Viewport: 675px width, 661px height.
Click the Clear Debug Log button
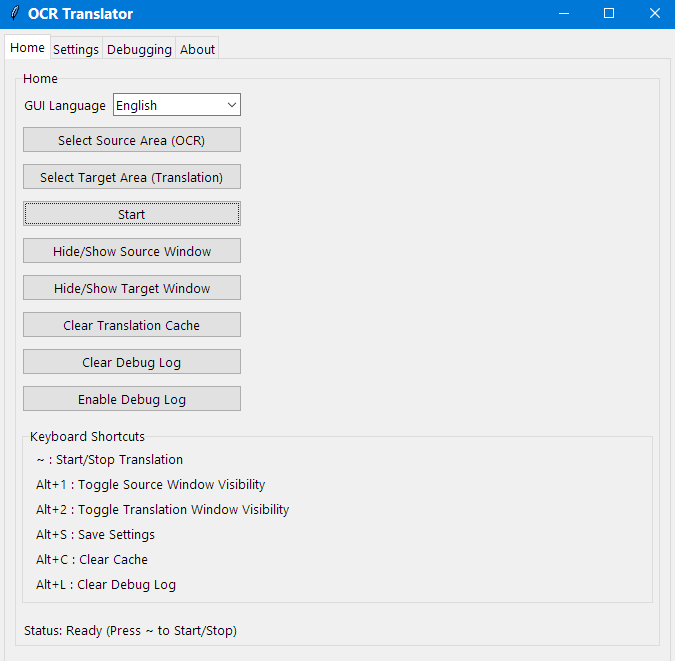pyautogui.click(x=132, y=362)
